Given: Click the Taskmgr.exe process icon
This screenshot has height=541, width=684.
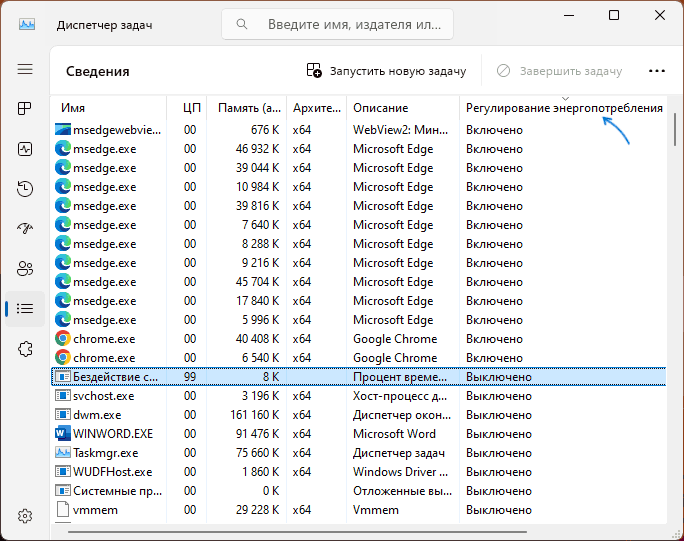Looking at the screenshot, I should 63,453.
